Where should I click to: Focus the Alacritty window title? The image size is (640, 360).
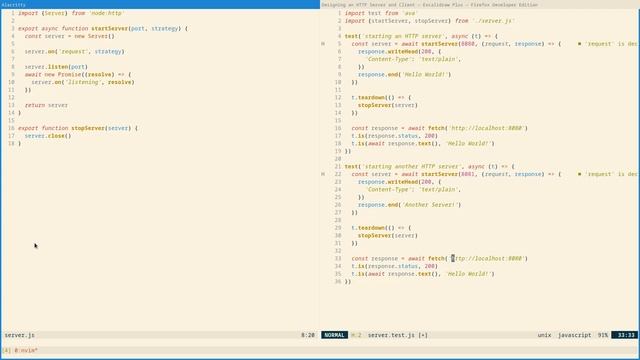14,4
